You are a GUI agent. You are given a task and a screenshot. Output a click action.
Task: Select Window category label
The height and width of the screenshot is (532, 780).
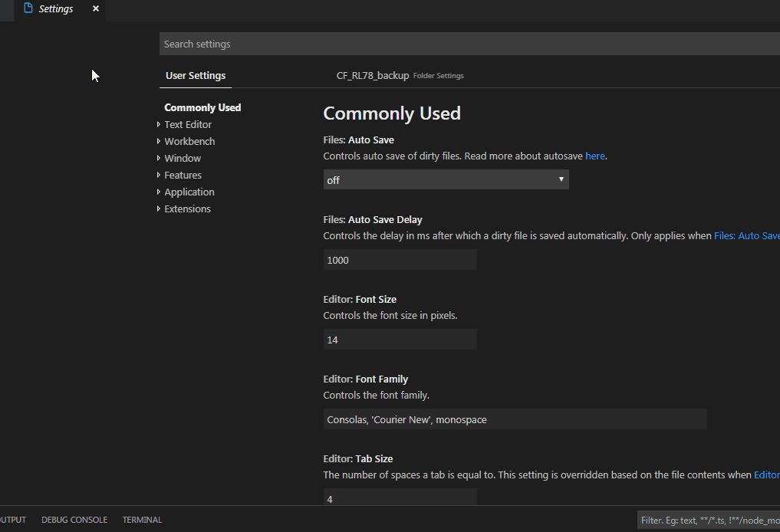[183, 158]
